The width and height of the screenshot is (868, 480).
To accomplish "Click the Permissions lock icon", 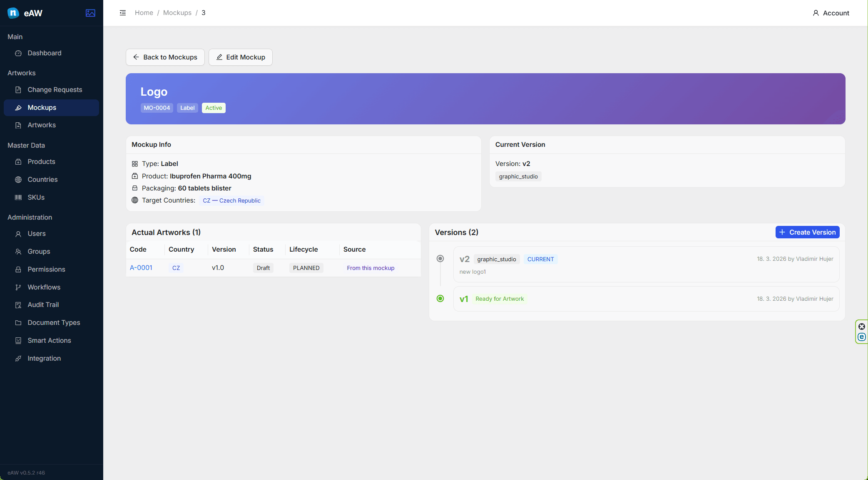I will (x=18, y=270).
